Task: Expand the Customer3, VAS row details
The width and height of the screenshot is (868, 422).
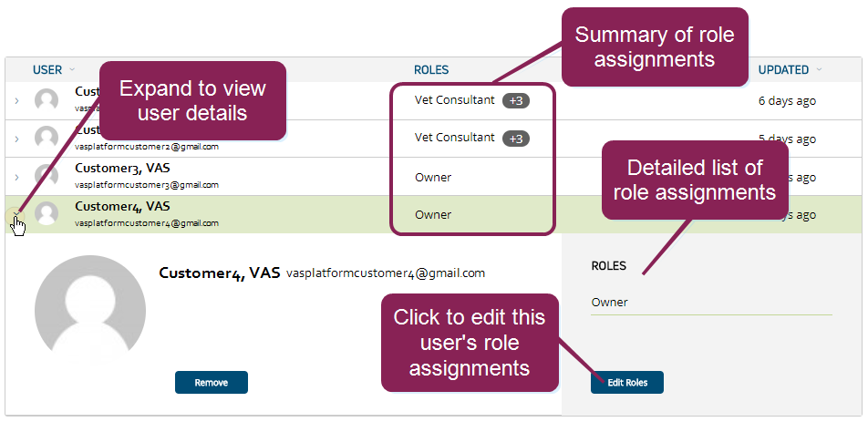Action: (16, 176)
